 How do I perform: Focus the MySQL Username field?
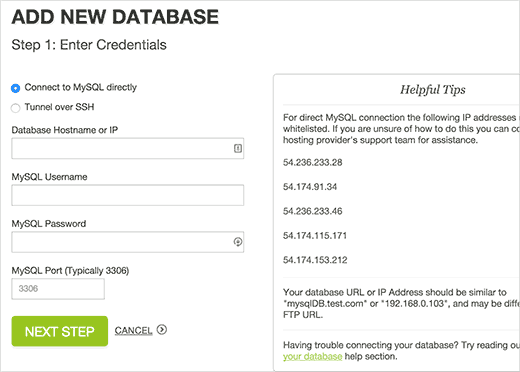click(x=128, y=195)
